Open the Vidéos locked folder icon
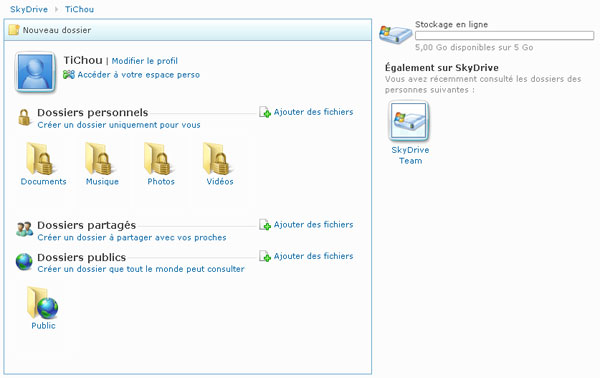600x378 pixels. click(x=218, y=158)
